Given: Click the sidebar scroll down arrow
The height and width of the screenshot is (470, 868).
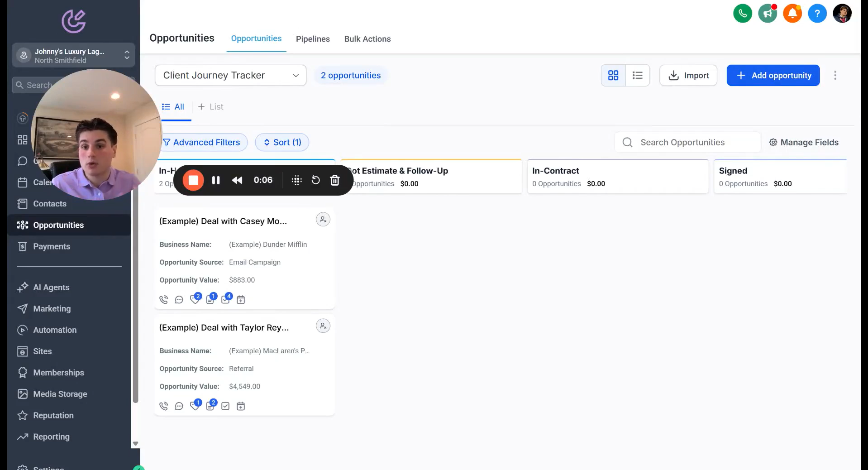Looking at the screenshot, I should coord(135,444).
